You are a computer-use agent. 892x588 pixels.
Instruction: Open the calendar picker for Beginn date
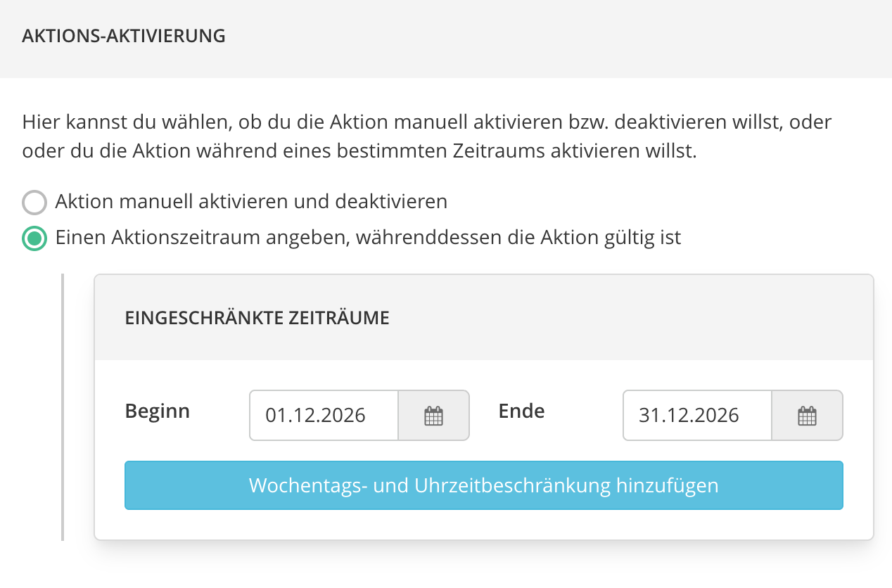(433, 416)
